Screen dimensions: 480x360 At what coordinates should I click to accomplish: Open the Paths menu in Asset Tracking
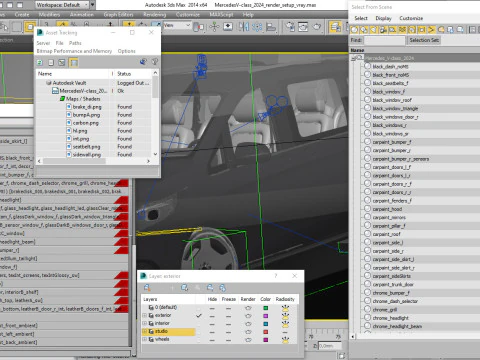point(75,43)
